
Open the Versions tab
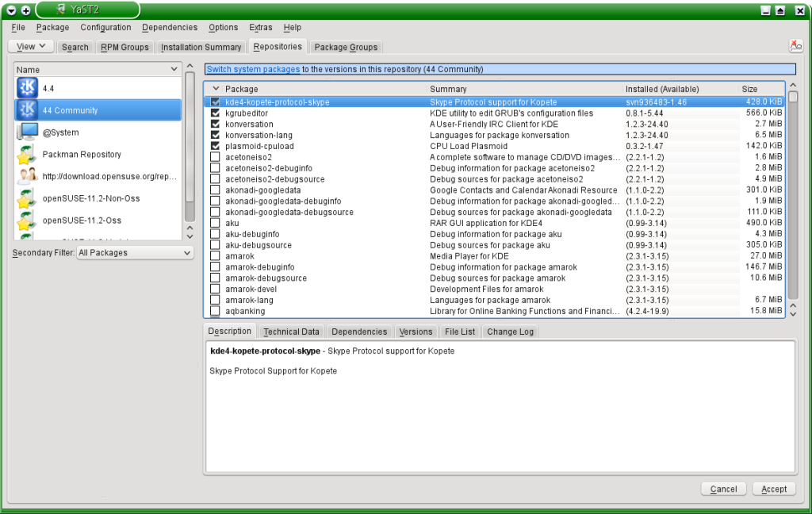pos(416,332)
